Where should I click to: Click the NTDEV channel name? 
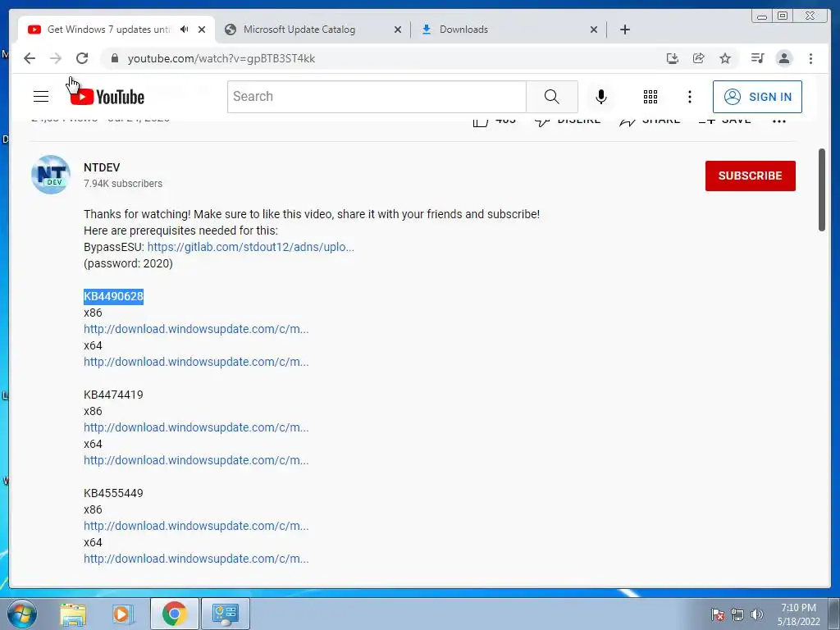(102, 167)
